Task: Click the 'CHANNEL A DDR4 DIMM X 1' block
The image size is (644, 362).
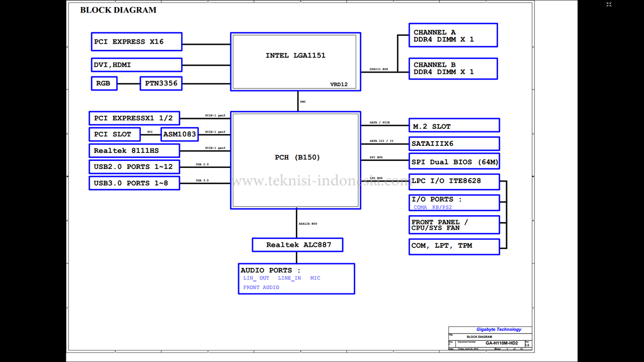Action: click(453, 35)
